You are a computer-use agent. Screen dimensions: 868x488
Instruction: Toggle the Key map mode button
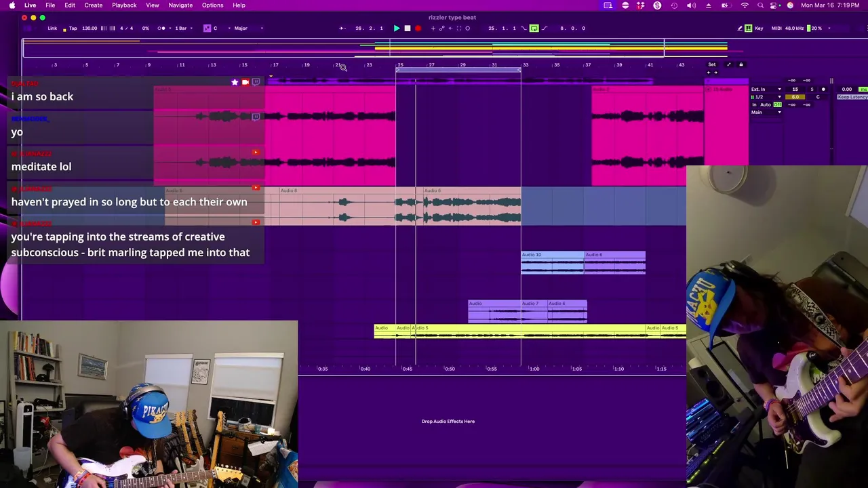(759, 28)
